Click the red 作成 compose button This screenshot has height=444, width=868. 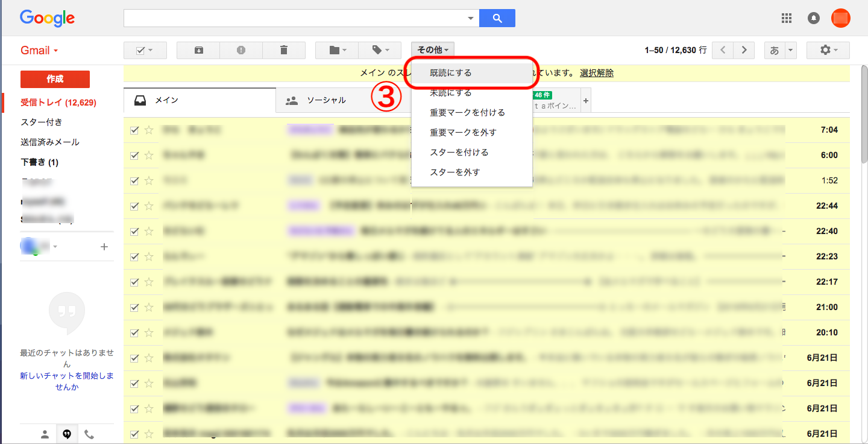coord(55,79)
